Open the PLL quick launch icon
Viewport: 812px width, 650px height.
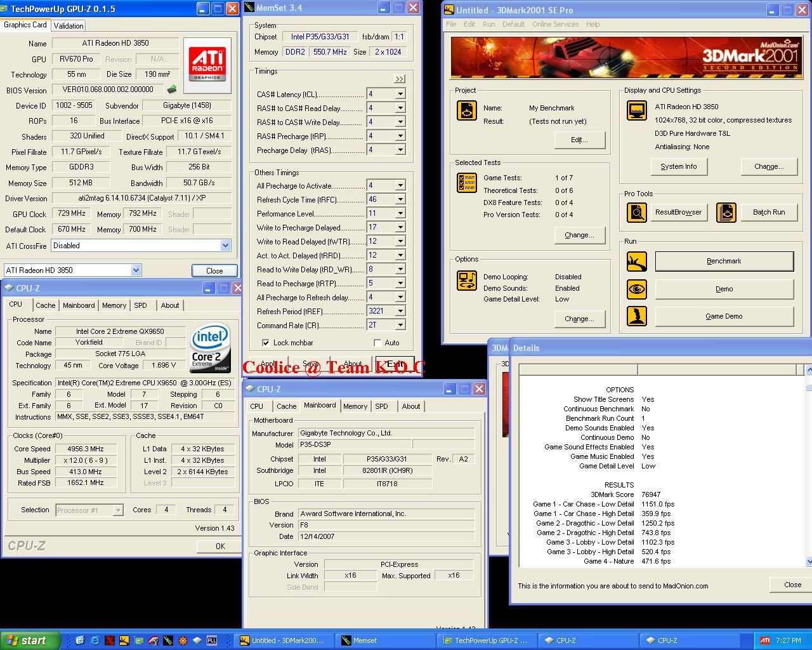212,640
